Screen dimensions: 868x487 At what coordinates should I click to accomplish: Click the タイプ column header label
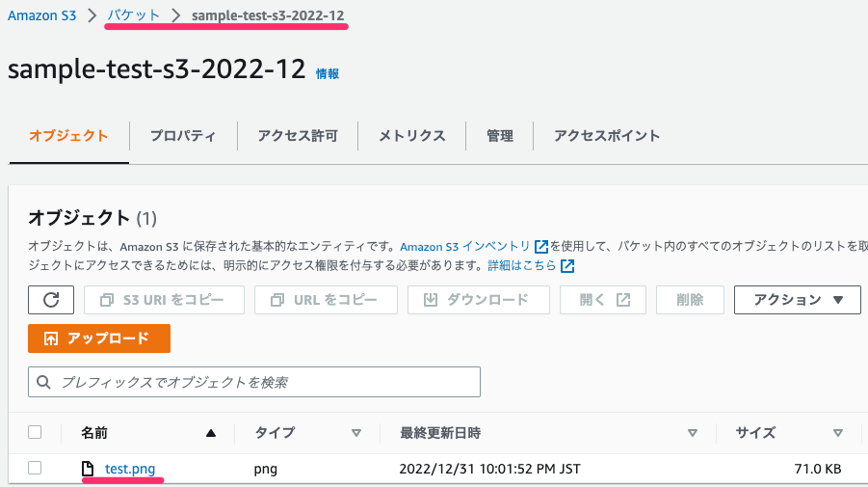pyautogui.click(x=275, y=433)
